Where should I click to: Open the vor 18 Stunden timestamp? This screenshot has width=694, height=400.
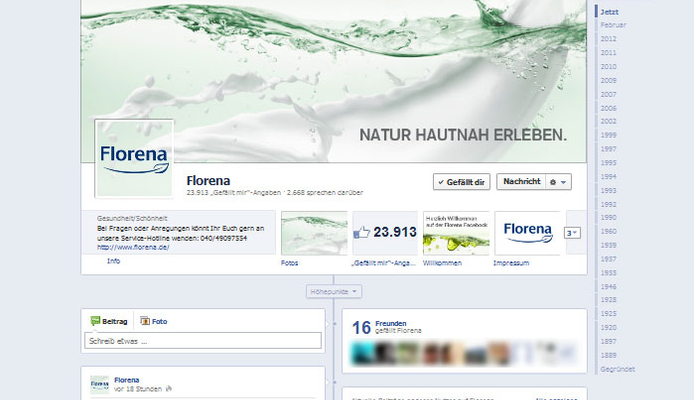tap(138, 389)
